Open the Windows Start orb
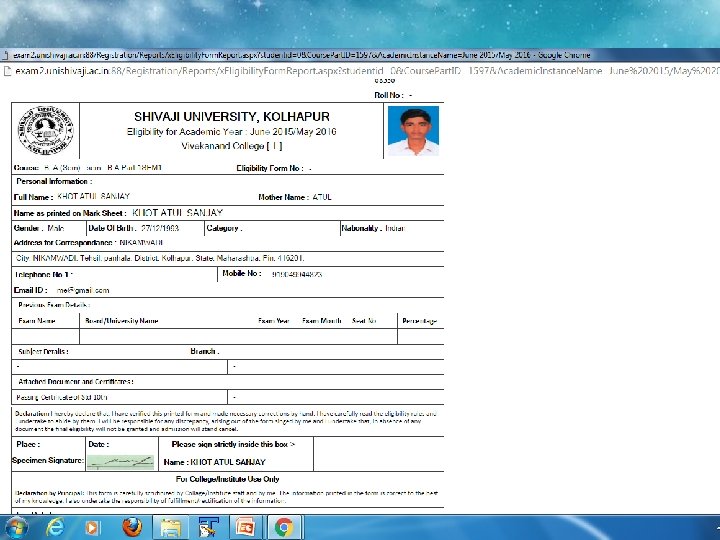 (15, 528)
